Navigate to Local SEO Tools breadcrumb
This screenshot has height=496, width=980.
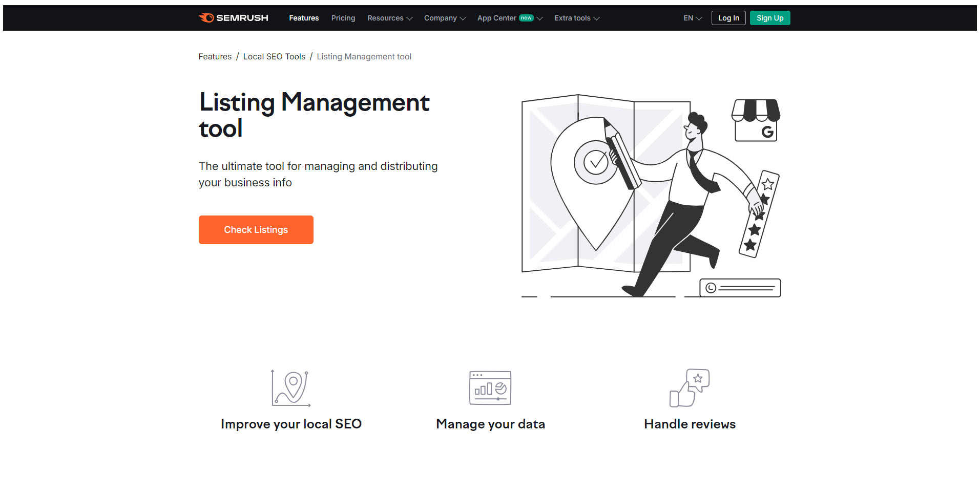[x=274, y=56]
